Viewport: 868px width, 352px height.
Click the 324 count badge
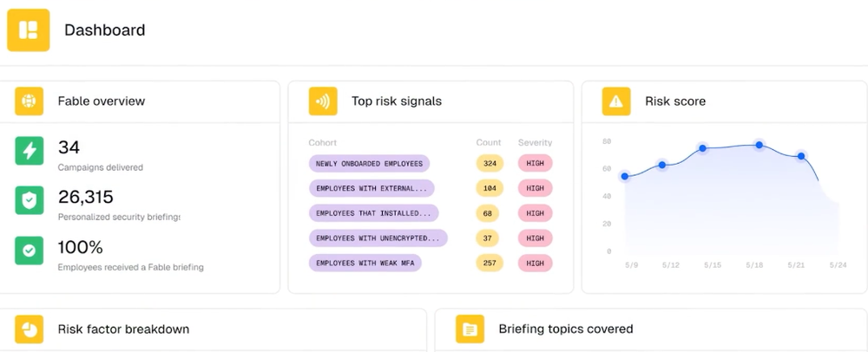490,163
